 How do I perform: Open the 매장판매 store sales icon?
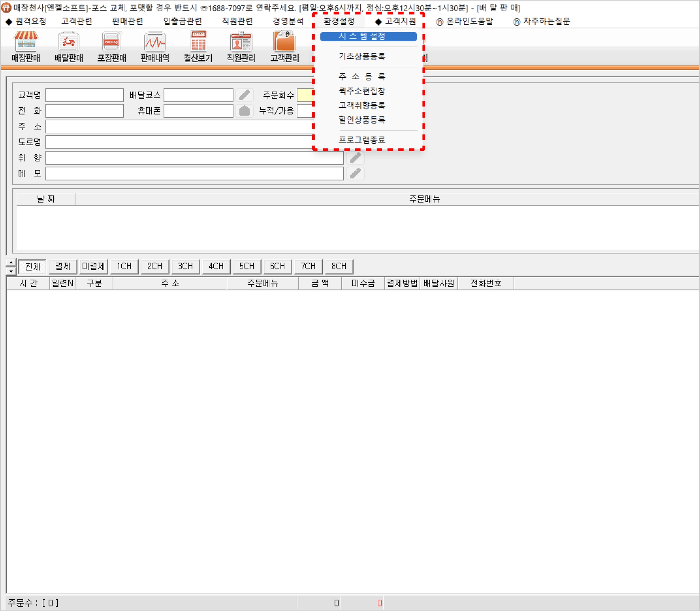click(x=26, y=42)
